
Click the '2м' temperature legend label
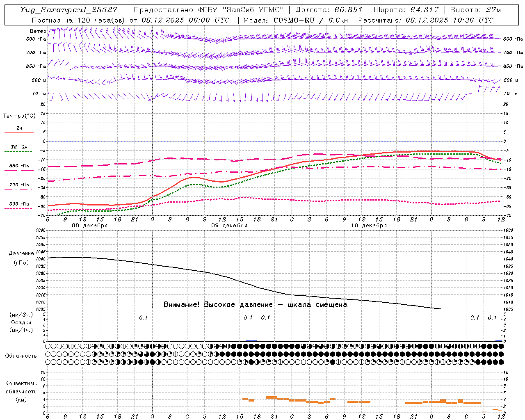[x=19, y=128]
